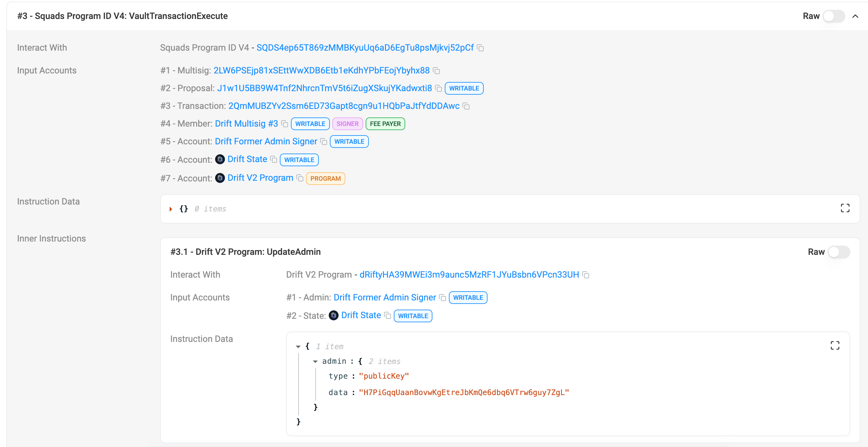Open the Drift V2 Program link in #7
This screenshot has height=447, width=868.
(x=260, y=178)
